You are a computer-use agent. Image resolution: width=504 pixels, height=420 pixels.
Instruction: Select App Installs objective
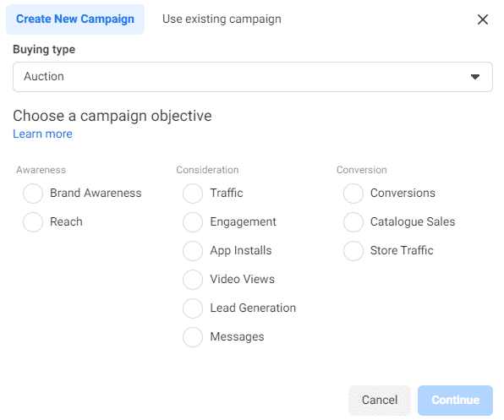(x=193, y=251)
